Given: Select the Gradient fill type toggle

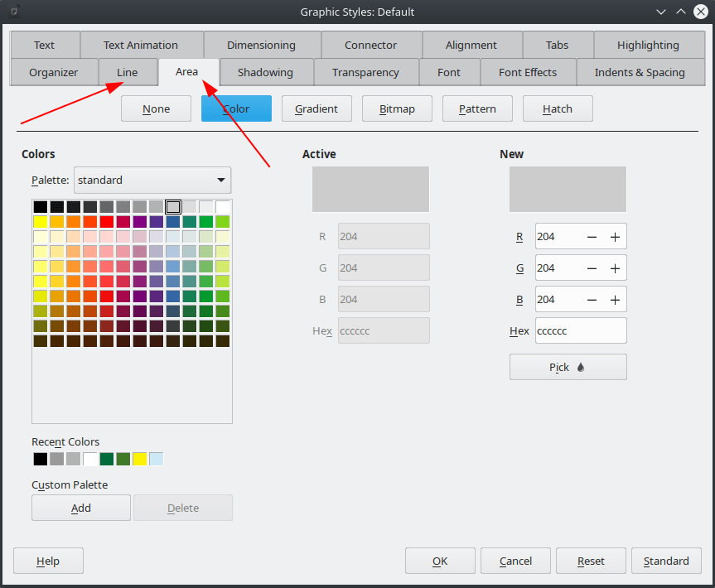Looking at the screenshot, I should click(316, 109).
